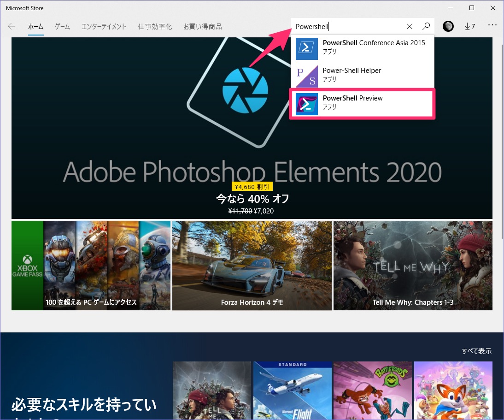Open the orange fox game thumbnail
The width and height of the screenshot is (504, 420).
tap(453, 390)
